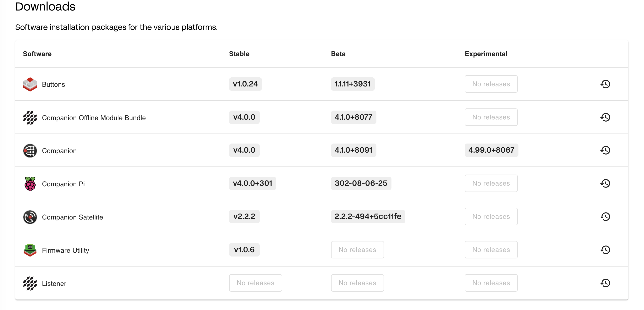This screenshot has height=310, width=644.
Task: Click the Listener icon
Action: coord(30,283)
